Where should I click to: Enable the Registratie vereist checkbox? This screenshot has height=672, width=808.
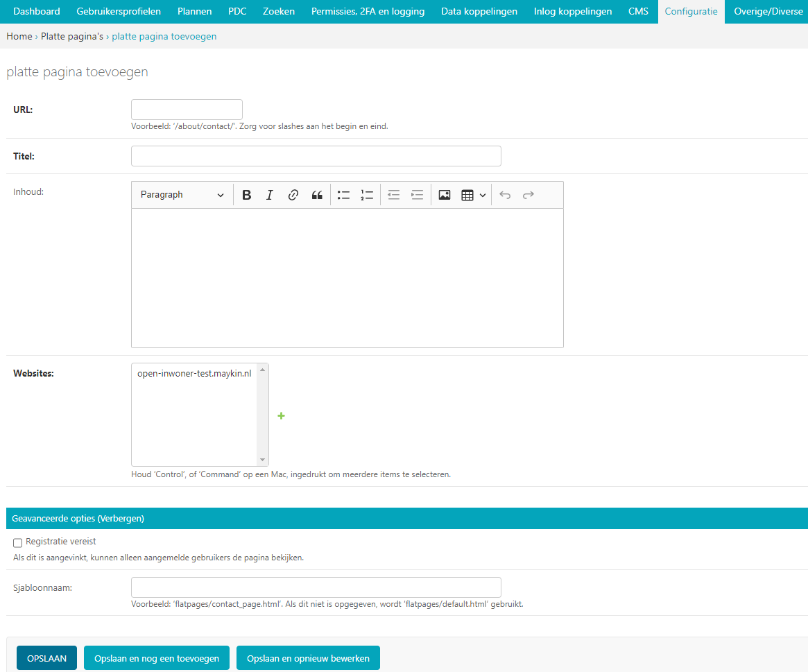pyautogui.click(x=18, y=542)
